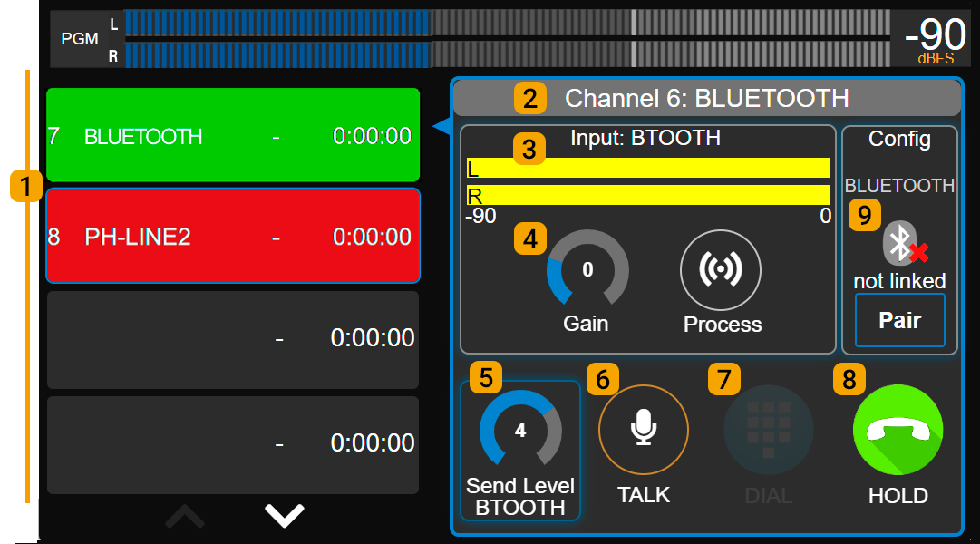Show next channels with down chevron
980x544 pixels.
click(x=285, y=515)
